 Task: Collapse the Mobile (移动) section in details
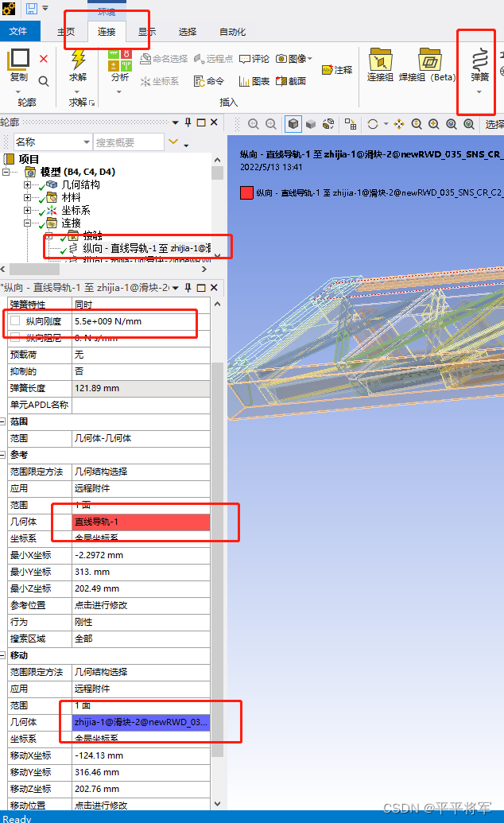[3, 655]
